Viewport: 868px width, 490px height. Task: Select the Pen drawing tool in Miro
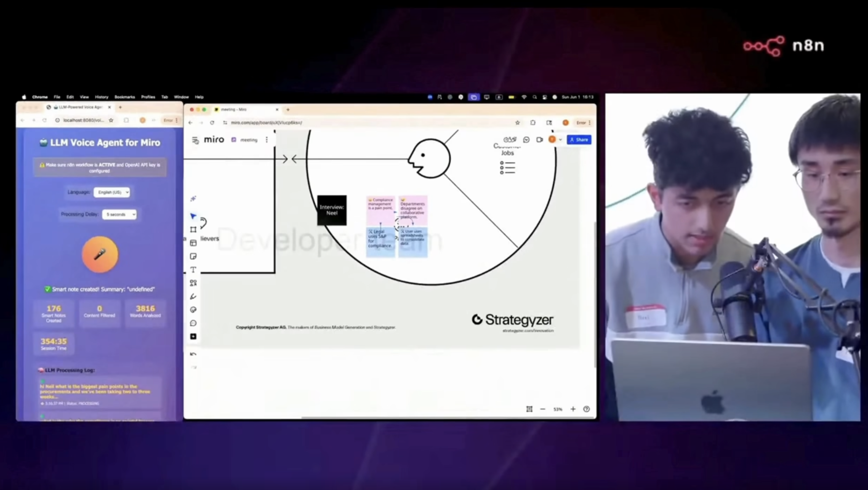click(x=193, y=297)
